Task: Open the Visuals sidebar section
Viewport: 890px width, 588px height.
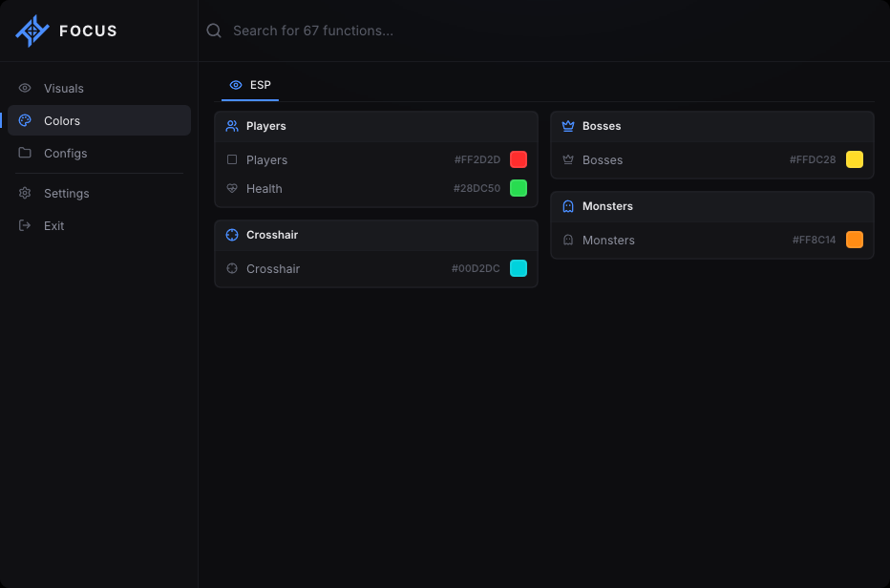Action: coord(99,88)
